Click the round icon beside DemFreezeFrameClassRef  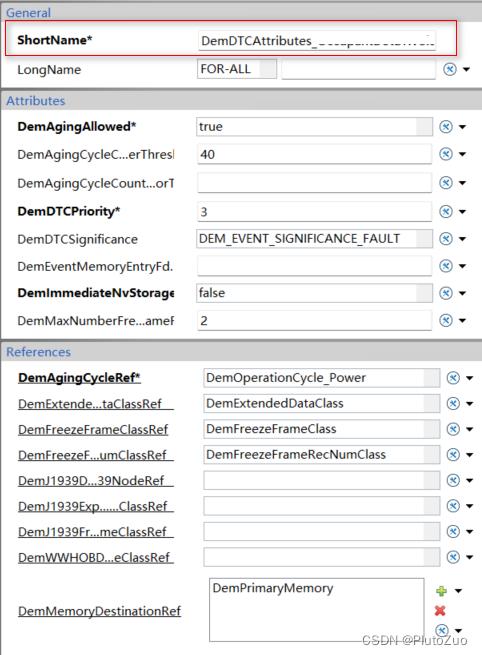[x=453, y=429]
